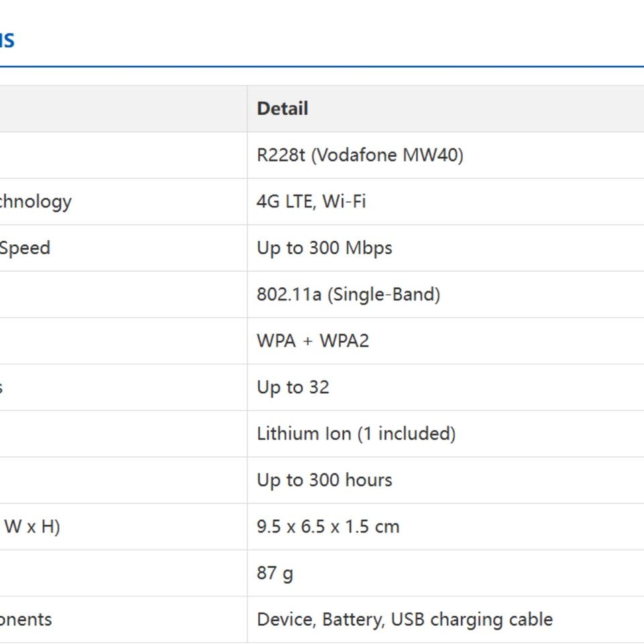The width and height of the screenshot is (644, 644).
Task: Click the "87 g" weight value
Action: click(x=275, y=573)
